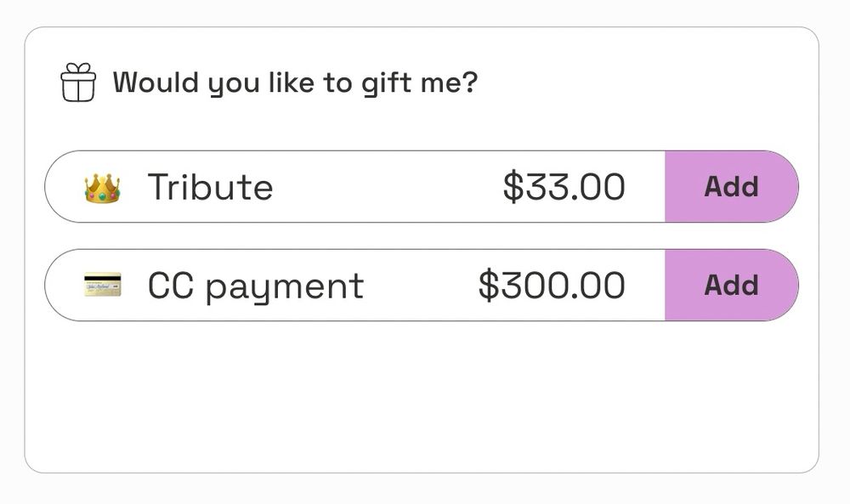Click blank space between Tribute and $33.00

pos(387,187)
